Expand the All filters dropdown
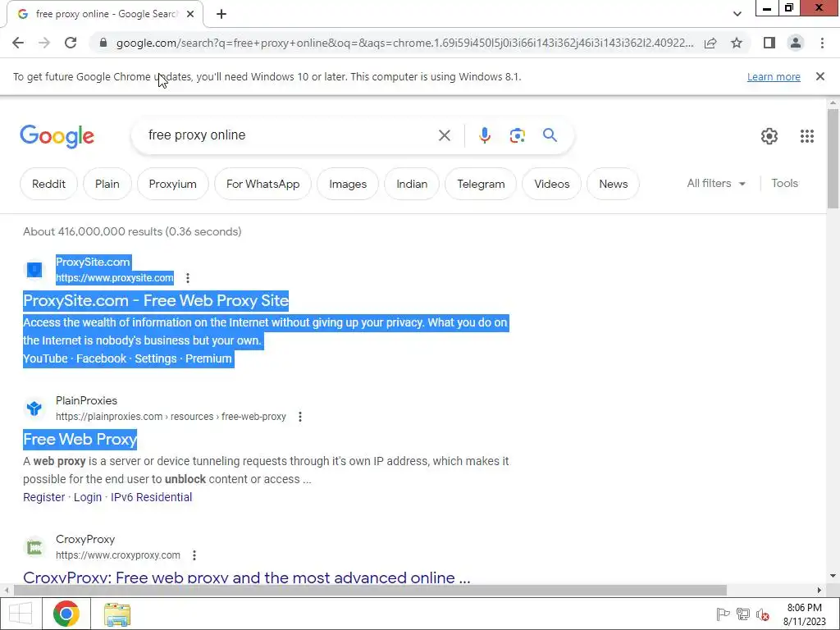 (x=716, y=183)
